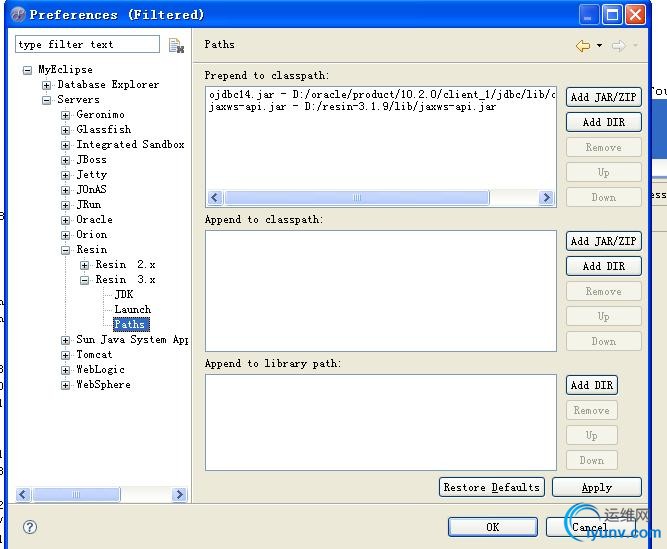
Task: Click the yellow back navigation arrow
Action: 583,45
